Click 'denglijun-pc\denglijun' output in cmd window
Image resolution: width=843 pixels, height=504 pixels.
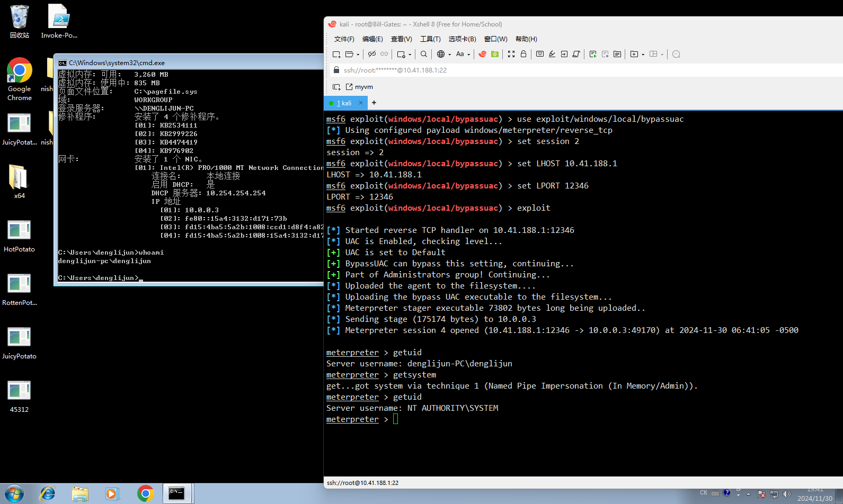pos(104,261)
